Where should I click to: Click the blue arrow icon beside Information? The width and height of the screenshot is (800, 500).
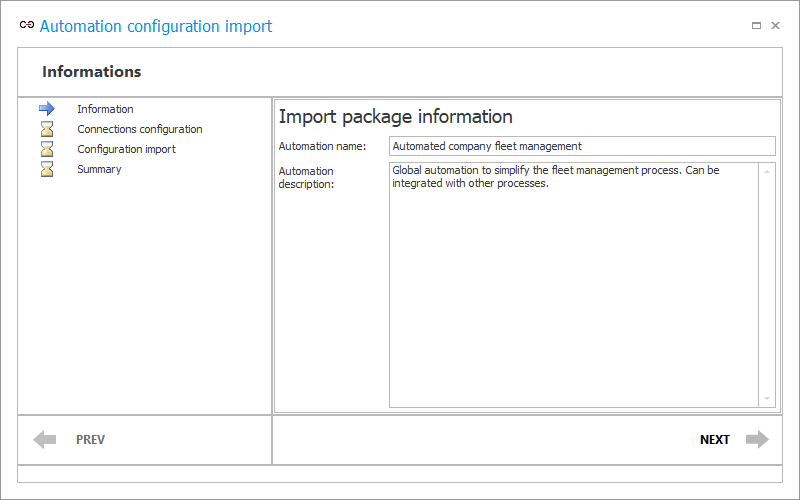point(47,109)
